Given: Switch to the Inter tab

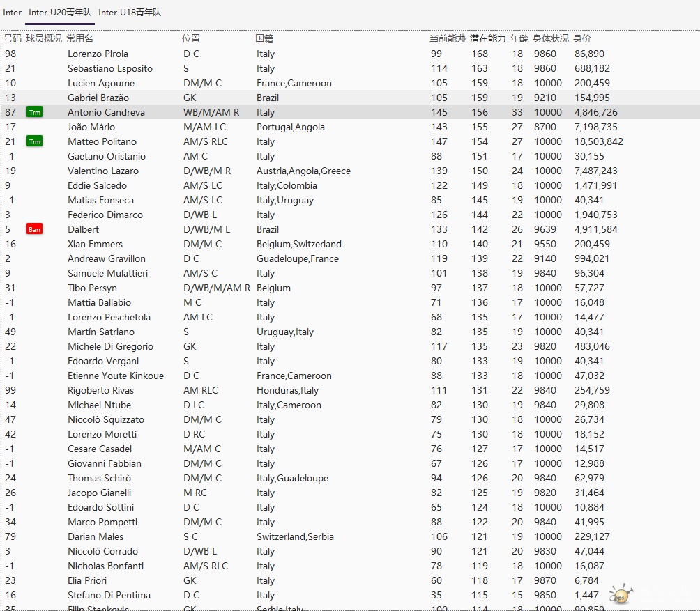Looking at the screenshot, I should click(12, 13).
